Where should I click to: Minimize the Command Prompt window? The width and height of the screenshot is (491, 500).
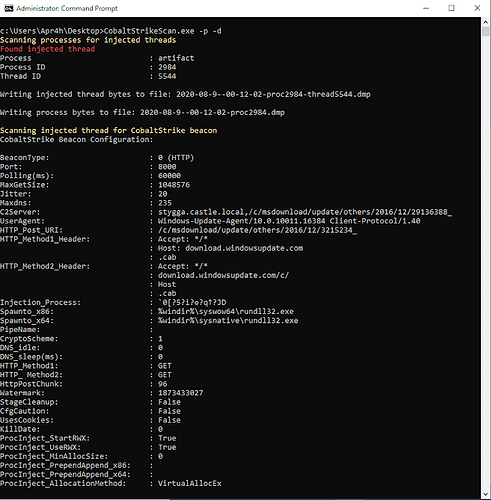click(426, 8)
